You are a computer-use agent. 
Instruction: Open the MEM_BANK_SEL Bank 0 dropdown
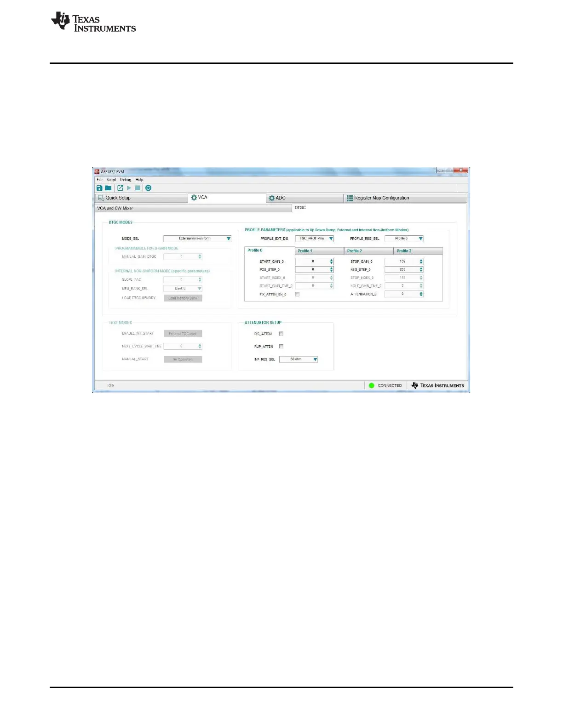(183, 289)
